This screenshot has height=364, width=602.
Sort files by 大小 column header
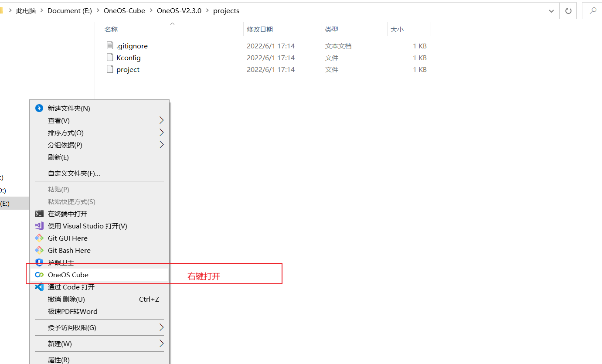[397, 29]
